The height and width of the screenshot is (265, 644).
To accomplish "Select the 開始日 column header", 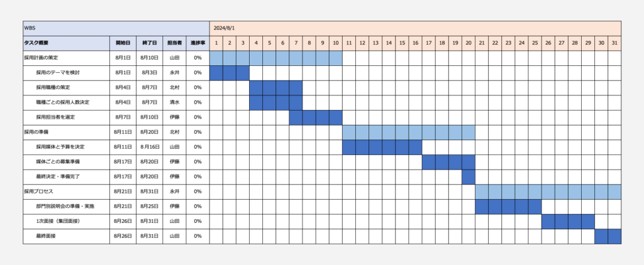I will click(x=123, y=43).
